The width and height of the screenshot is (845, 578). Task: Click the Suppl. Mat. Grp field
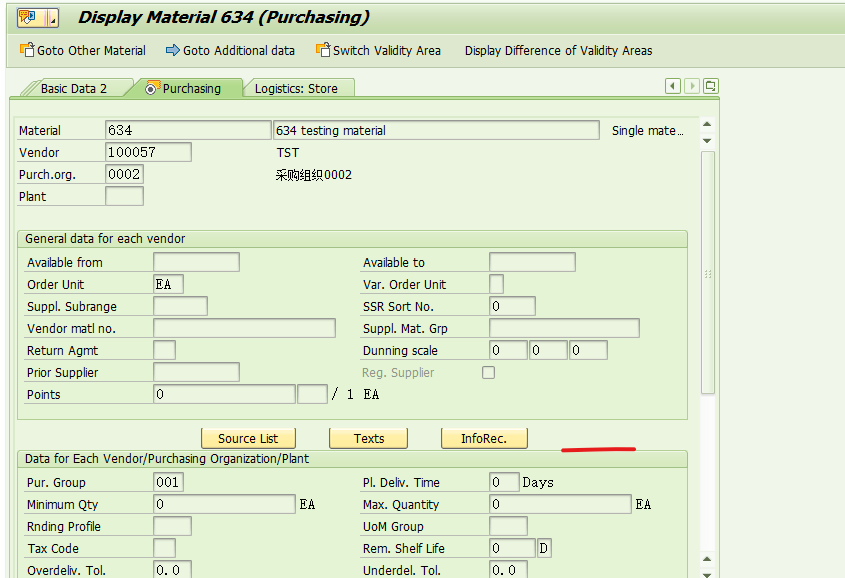click(564, 328)
